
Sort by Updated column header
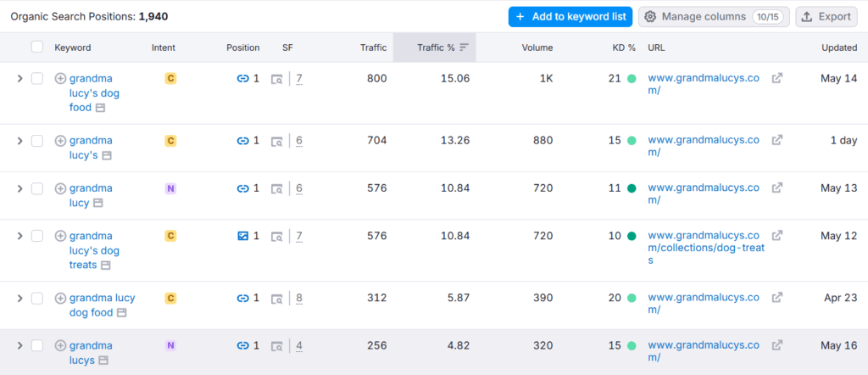pyautogui.click(x=839, y=48)
